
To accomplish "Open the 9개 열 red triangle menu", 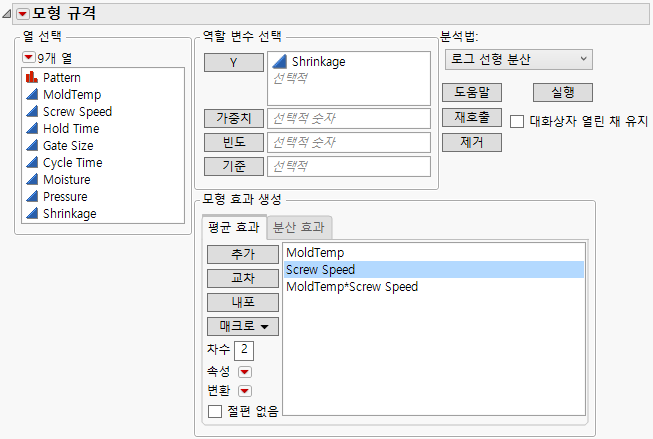I will (x=28, y=57).
